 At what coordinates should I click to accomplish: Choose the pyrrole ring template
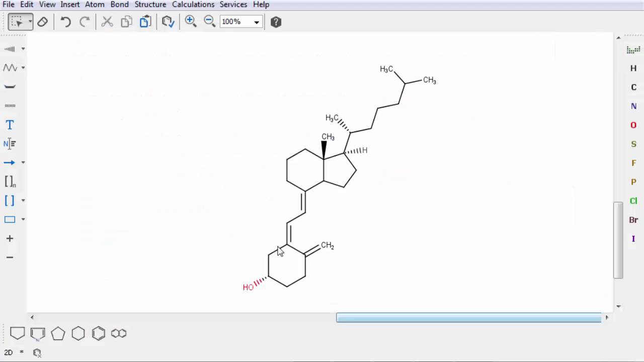click(38, 333)
